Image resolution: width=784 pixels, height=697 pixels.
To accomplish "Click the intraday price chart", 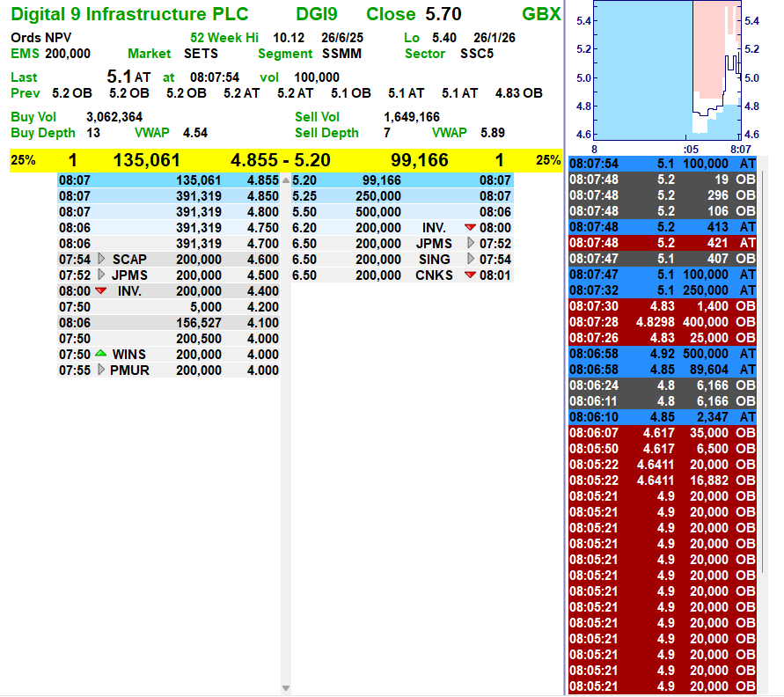I will (x=666, y=69).
